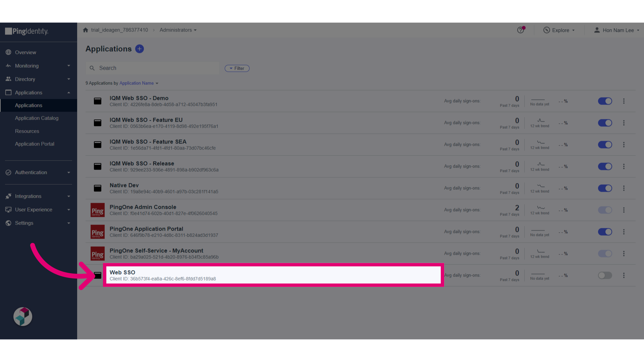Disable the IQM Web SSO - Release toggle
Screen dimensions: 644x362
[x=605, y=166]
